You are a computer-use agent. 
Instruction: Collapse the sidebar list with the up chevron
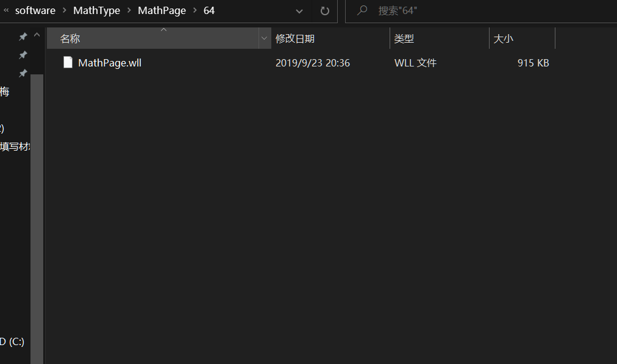(x=37, y=35)
